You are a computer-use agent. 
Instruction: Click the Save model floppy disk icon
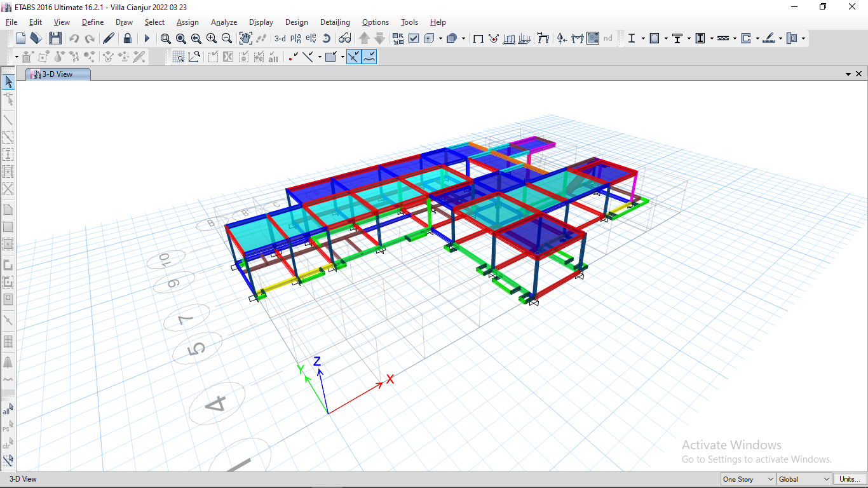click(55, 38)
